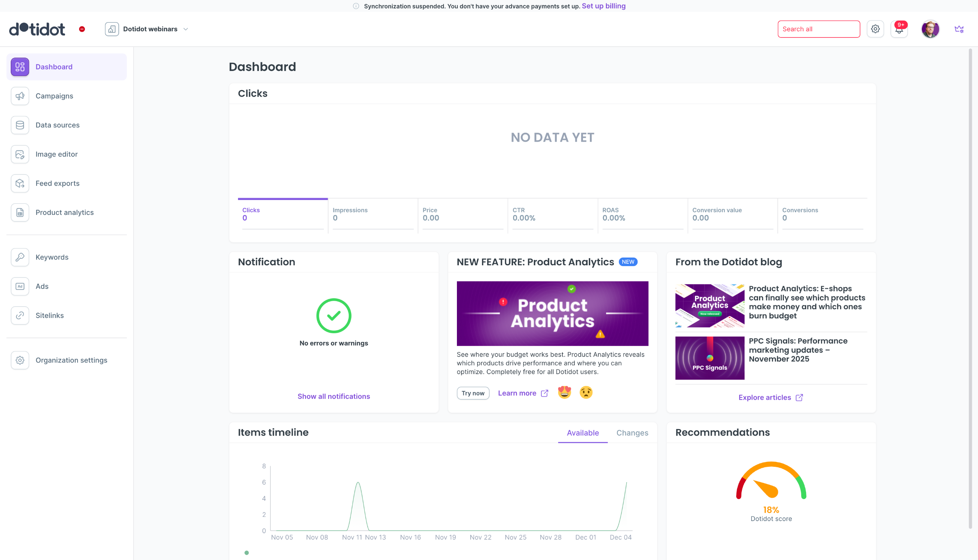
Task: Open Data sources database icon
Action: [x=20, y=125]
